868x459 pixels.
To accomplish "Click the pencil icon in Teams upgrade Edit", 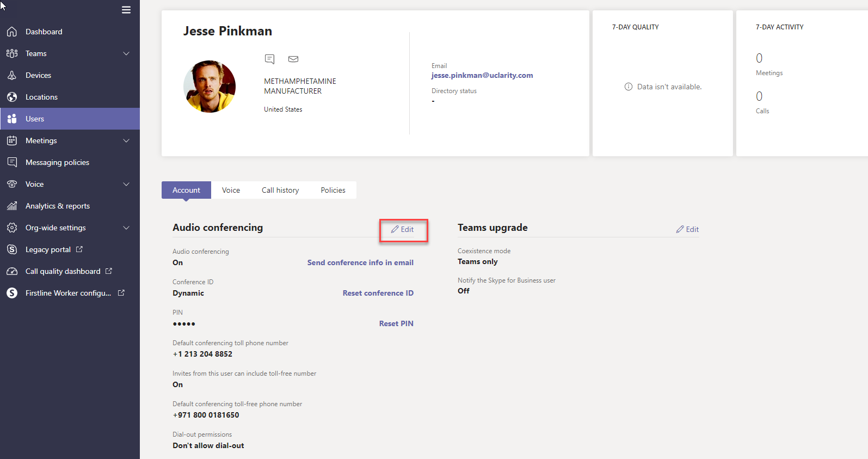I will 680,229.
